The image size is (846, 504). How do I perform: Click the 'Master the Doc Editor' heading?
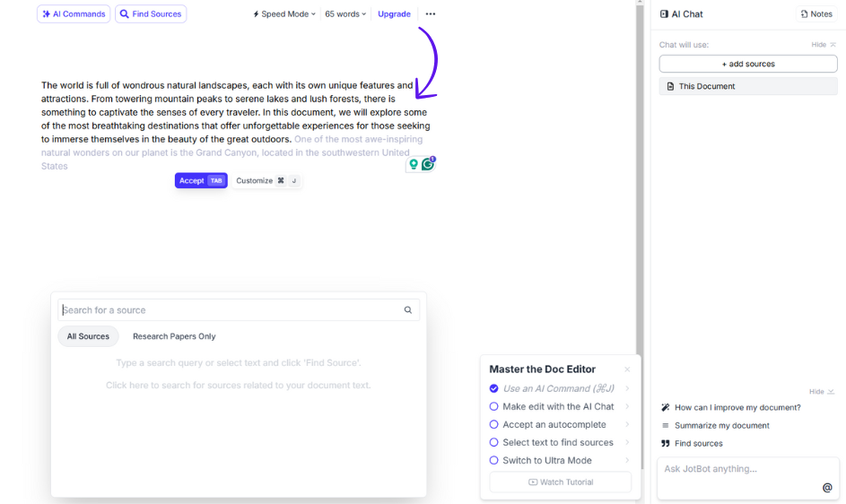542,369
